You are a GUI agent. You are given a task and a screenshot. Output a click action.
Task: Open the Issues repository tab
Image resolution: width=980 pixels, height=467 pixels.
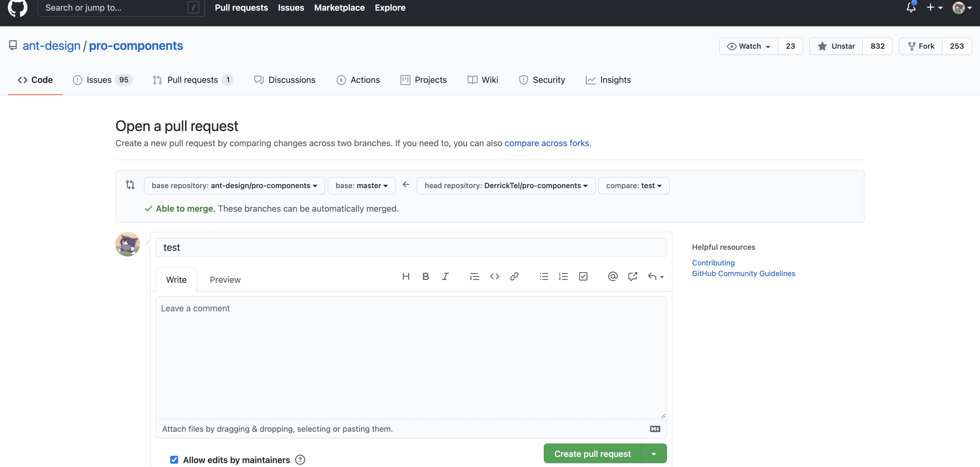point(102,80)
